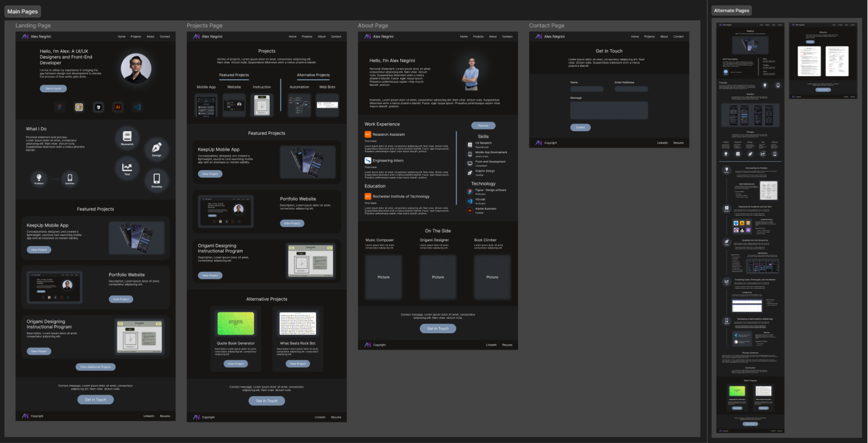868x443 pixels.
Task: Click the AN logo in Contact Page footer
Action: [x=539, y=143]
